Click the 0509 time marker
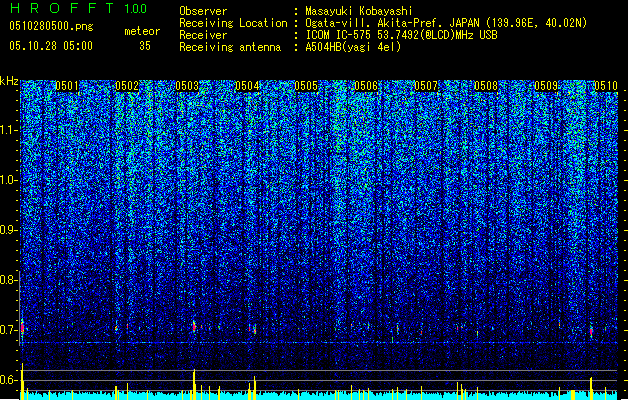Image resolution: width=629 pixels, height=400 pixels. (546, 86)
